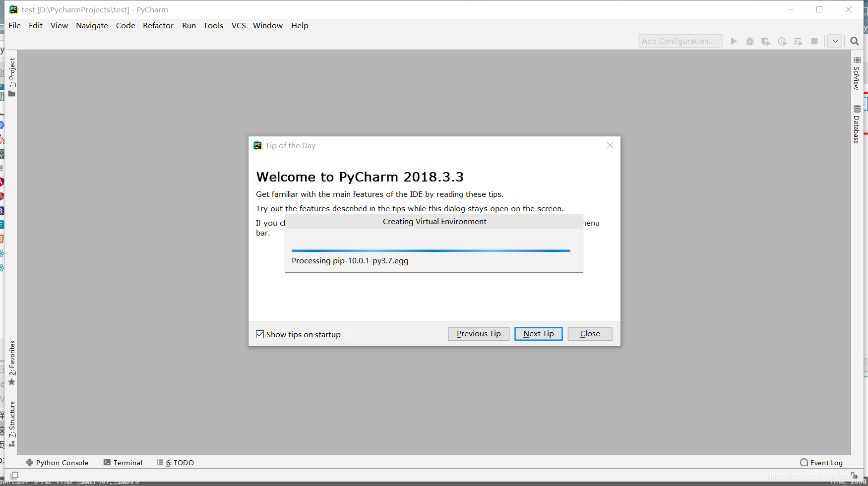This screenshot has width=868, height=486.
Task: Open the 6: TODO tool window
Action: [x=175, y=463]
